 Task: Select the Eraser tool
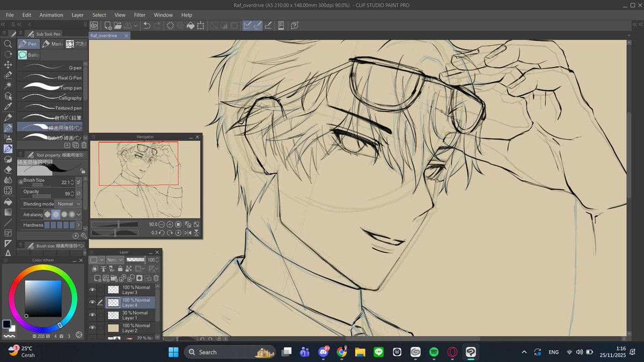click(x=8, y=169)
